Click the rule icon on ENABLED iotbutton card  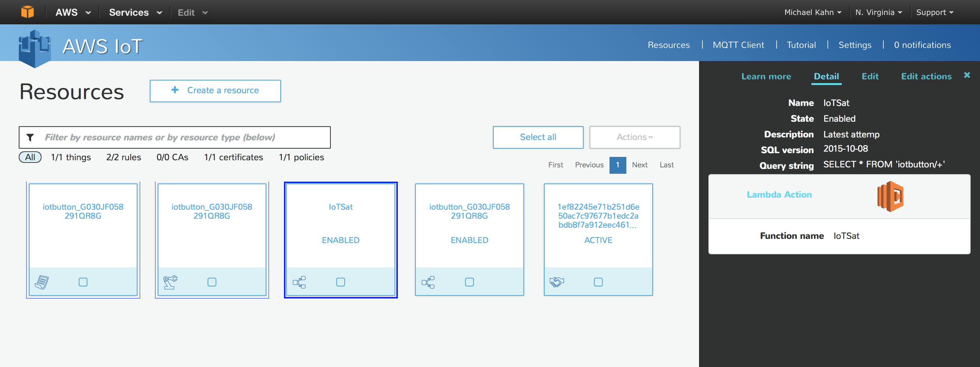point(428,282)
